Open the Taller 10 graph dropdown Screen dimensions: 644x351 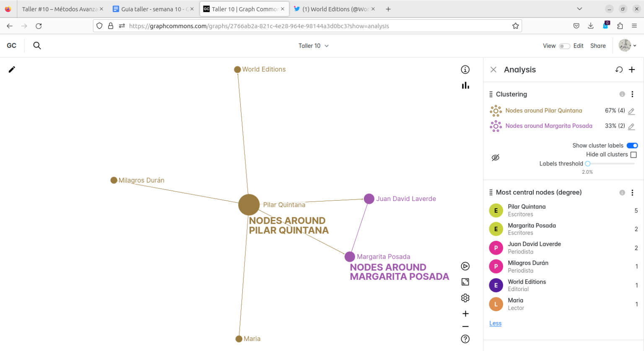pos(314,46)
